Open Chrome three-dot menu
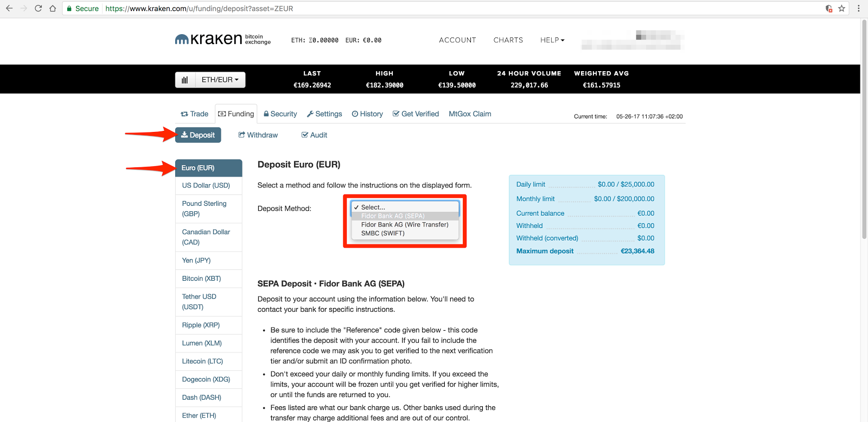The width and height of the screenshot is (868, 422). point(858,8)
